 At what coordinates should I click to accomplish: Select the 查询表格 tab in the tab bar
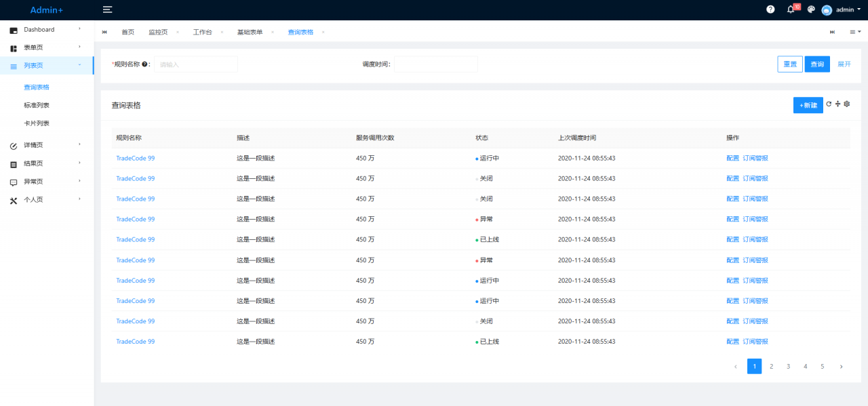coord(300,32)
